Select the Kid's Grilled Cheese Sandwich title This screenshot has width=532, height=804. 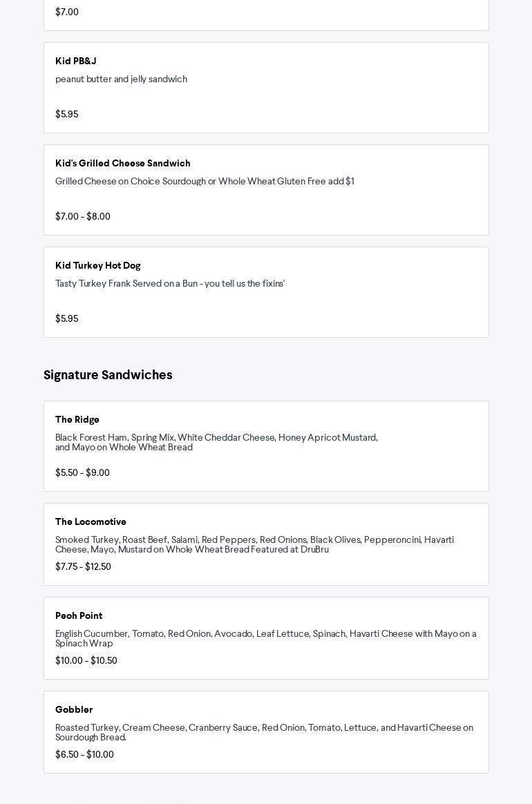tap(123, 164)
